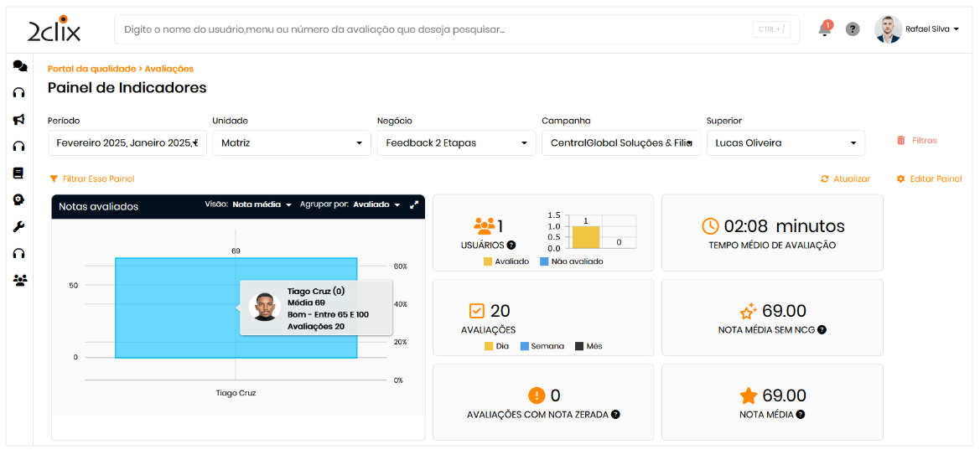Expand the Notas avaliados chart to fullscreen
This screenshot has width=980, height=455.
(x=414, y=204)
